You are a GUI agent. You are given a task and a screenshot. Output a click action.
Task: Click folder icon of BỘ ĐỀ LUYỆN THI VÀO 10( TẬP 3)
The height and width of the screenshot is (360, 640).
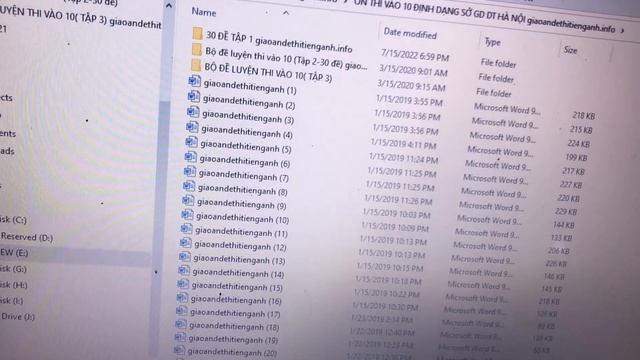(196, 65)
